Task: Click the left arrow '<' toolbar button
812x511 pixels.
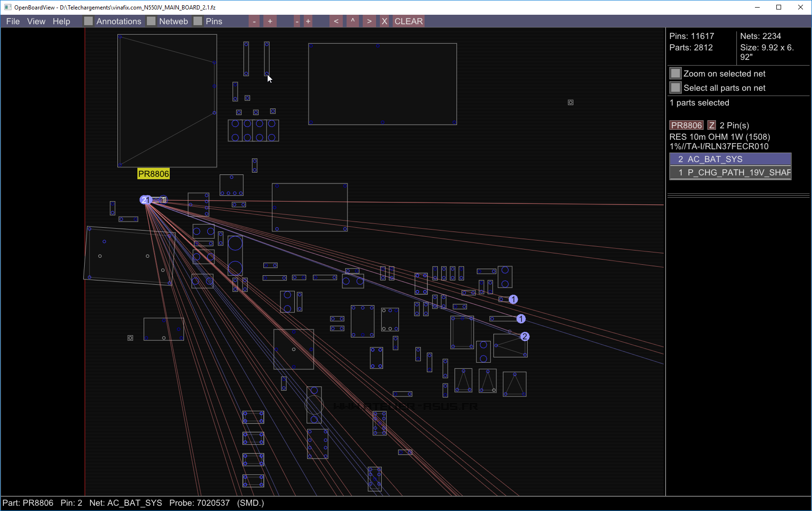Action: (336, 21)
